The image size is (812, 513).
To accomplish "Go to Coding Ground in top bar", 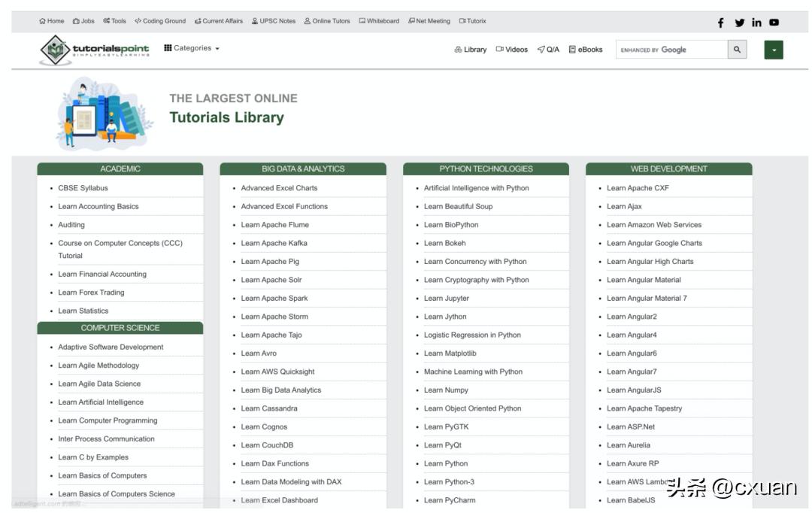I will [x=160, y=21].
